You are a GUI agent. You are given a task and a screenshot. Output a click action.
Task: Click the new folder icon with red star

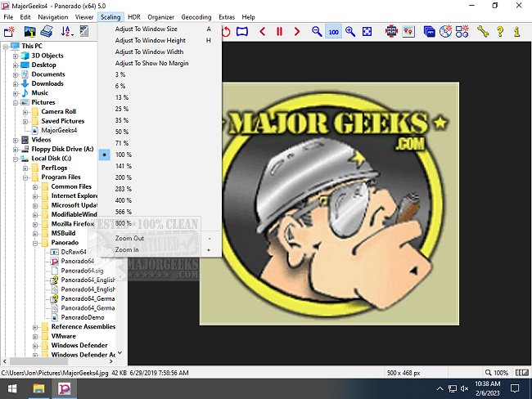(x=10, y=32)
